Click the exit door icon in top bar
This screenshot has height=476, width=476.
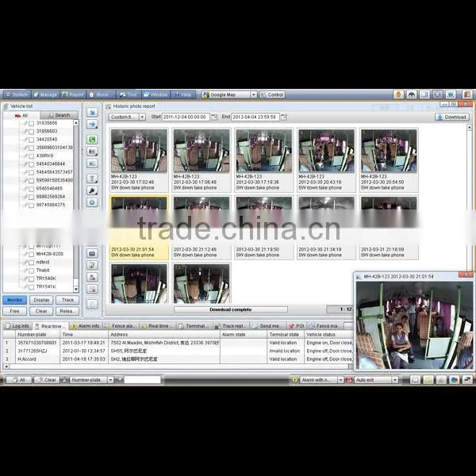[467, 94]
